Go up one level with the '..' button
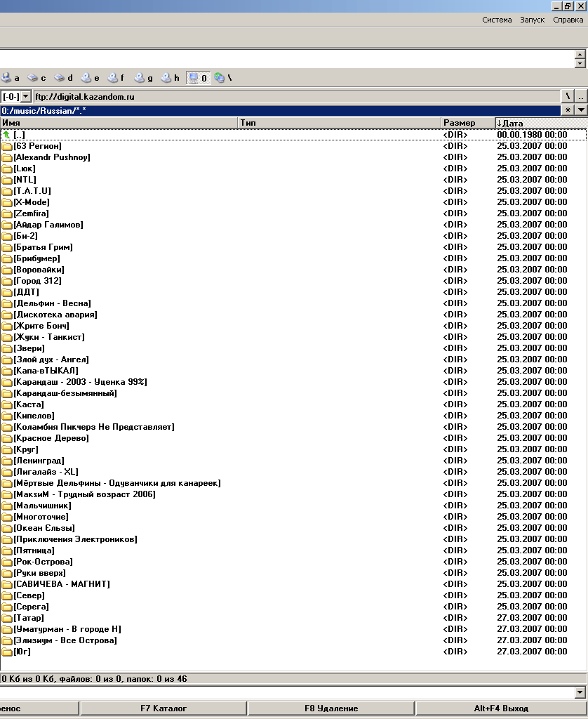This screenshot has height=719, width=588. (x=581, y=96)
